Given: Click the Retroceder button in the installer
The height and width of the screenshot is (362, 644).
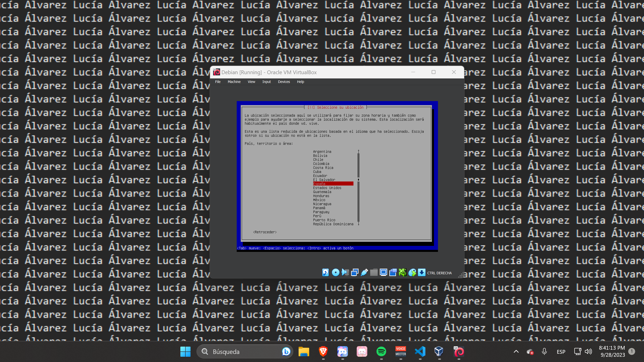Looking at the screenshot, I should point(265,232).
